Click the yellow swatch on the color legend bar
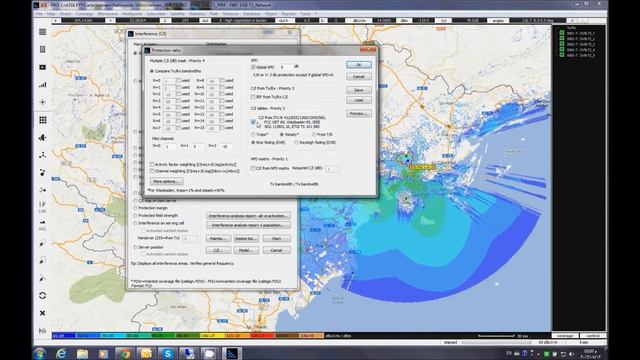This screenshot has height=360, width=640. point(213,336)
